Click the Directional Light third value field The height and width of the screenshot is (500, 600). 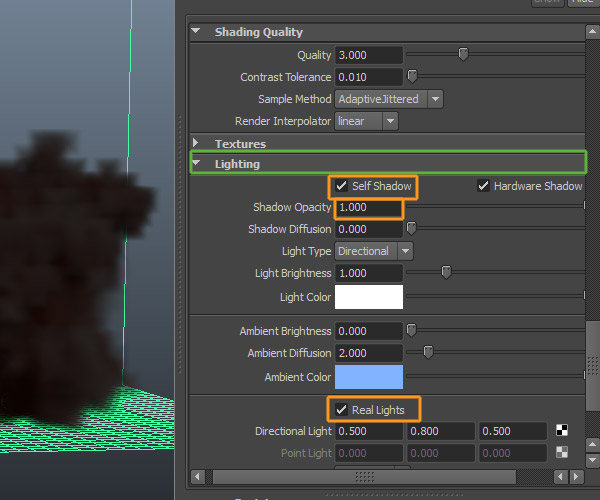[x=513, y=431]
